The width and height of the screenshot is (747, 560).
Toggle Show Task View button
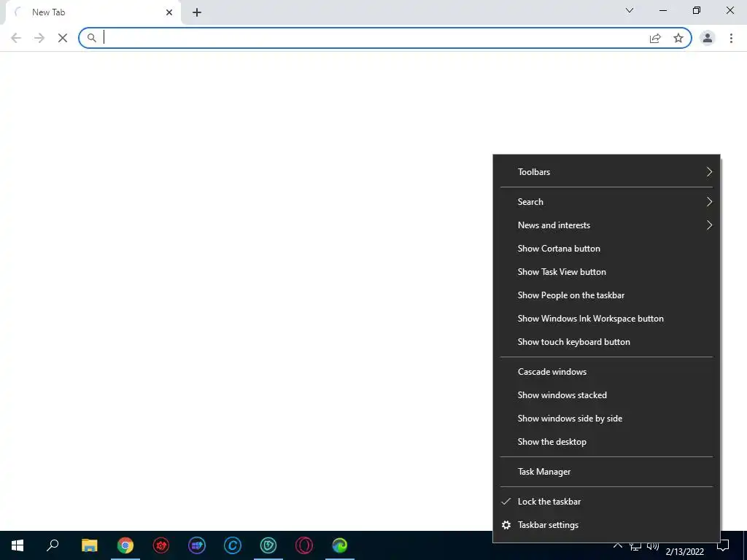606,272
